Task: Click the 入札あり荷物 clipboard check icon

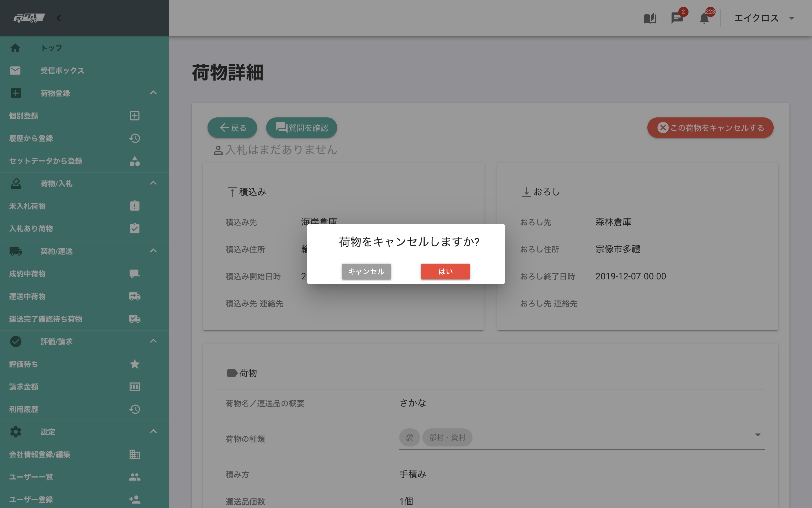Action: [x=134, y=228]
